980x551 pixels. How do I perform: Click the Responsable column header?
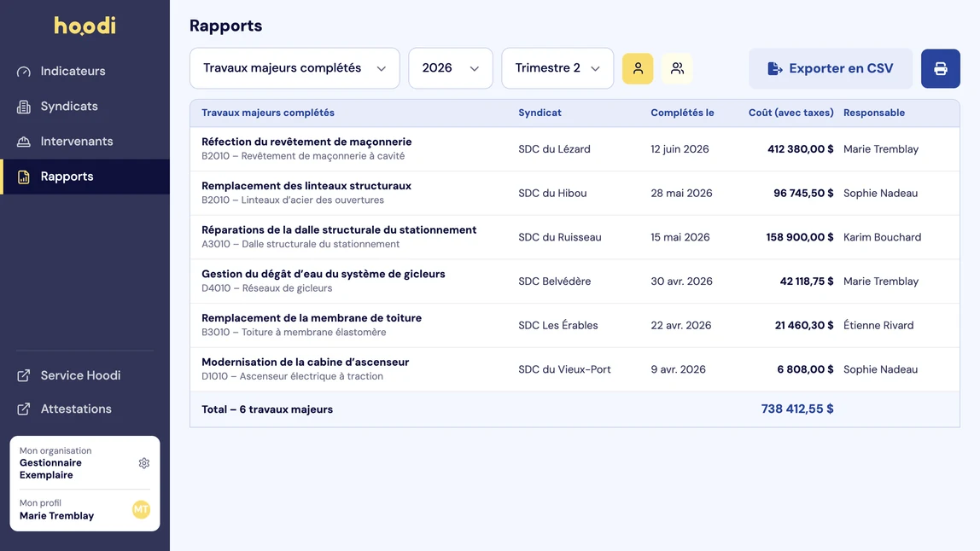coord(874,113)
